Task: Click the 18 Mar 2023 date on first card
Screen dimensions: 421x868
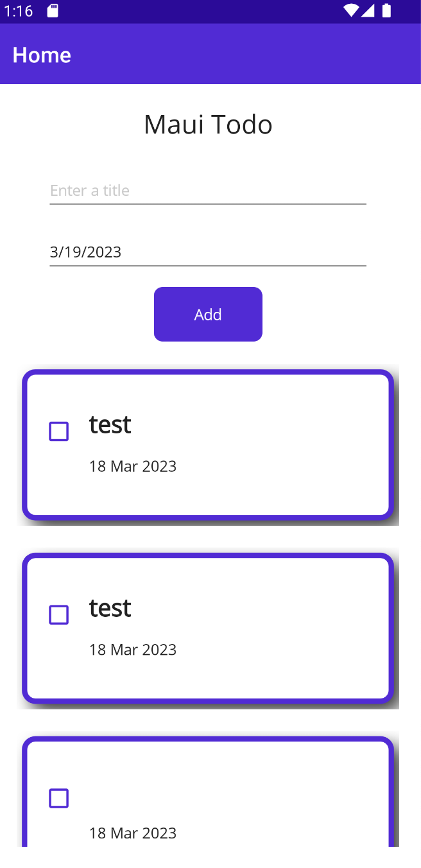Action: click(133, 466)
